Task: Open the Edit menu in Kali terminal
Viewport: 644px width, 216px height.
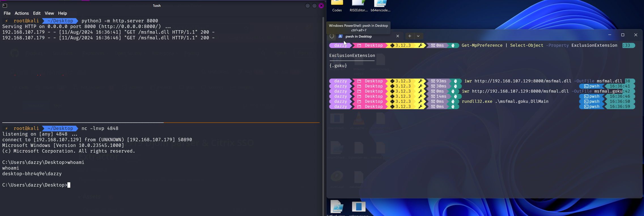Action: click(37, 13)
